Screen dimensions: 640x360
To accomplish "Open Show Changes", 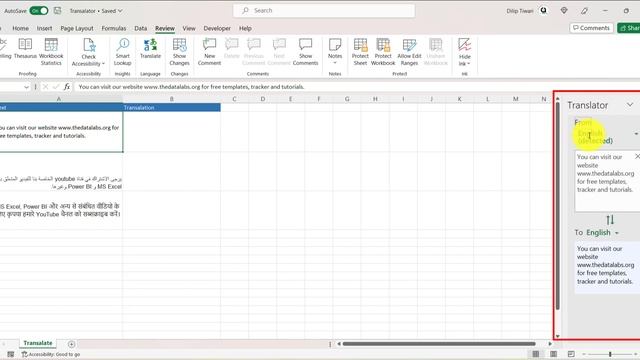I will (179, 52).
